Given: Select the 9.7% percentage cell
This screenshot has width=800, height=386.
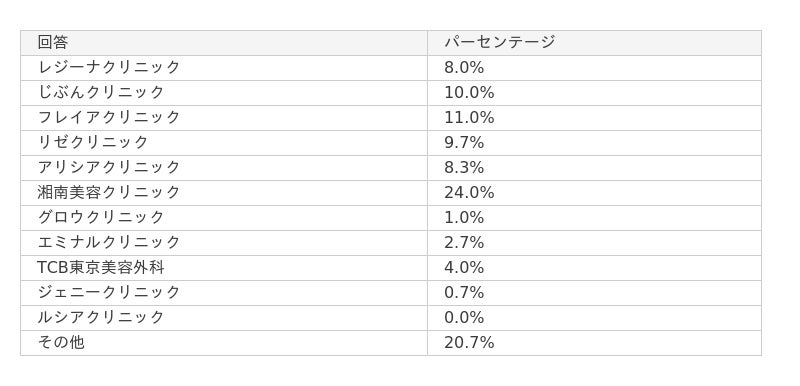Looking at the screenshot, I should pyautogui.click(x=594, y=143).
